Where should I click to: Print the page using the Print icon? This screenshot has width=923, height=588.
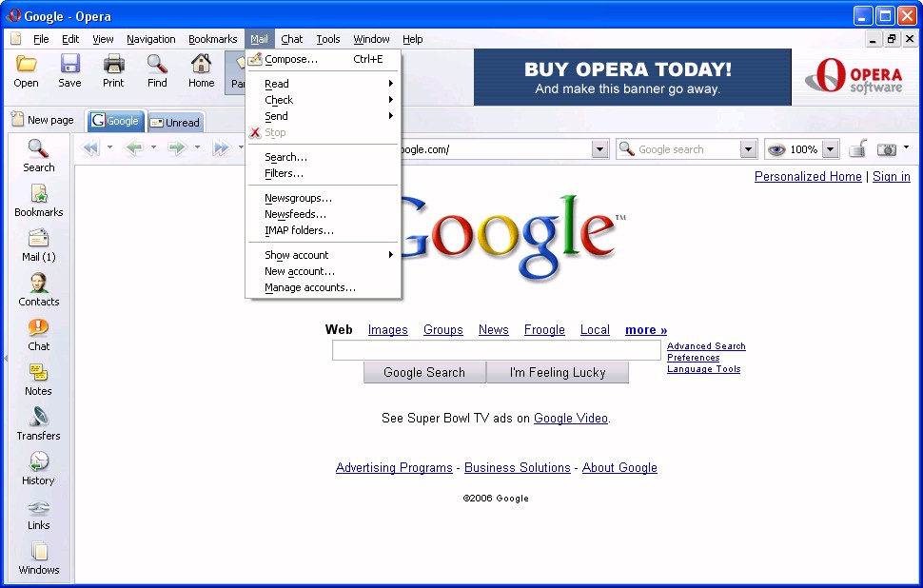pos(113,70)
